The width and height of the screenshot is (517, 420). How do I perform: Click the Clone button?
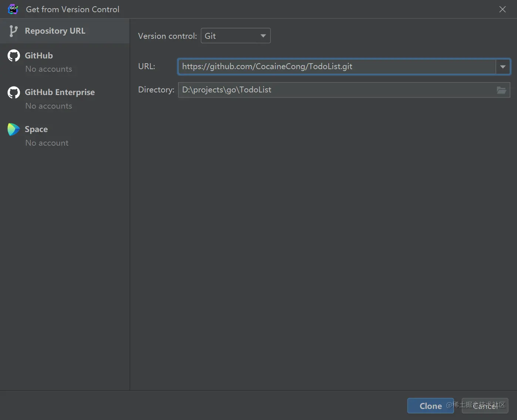[x=430, y=406]
